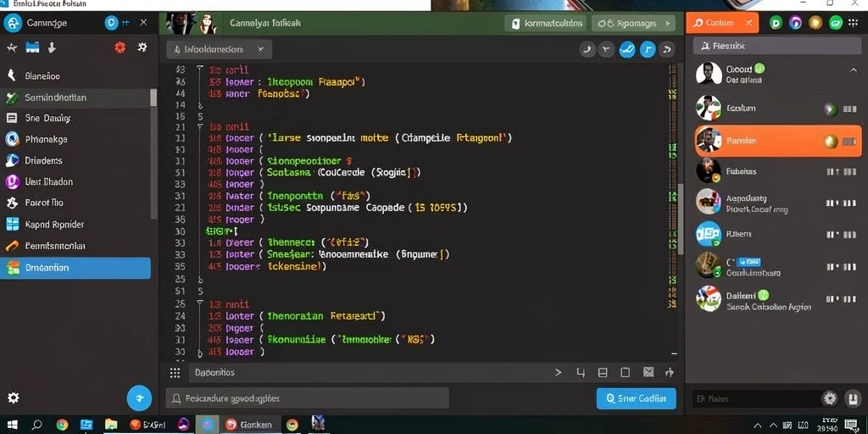Close the Camnigge sidebar header with the X
868x434 pixels.
pyautogui.click(x=143, y=23)
